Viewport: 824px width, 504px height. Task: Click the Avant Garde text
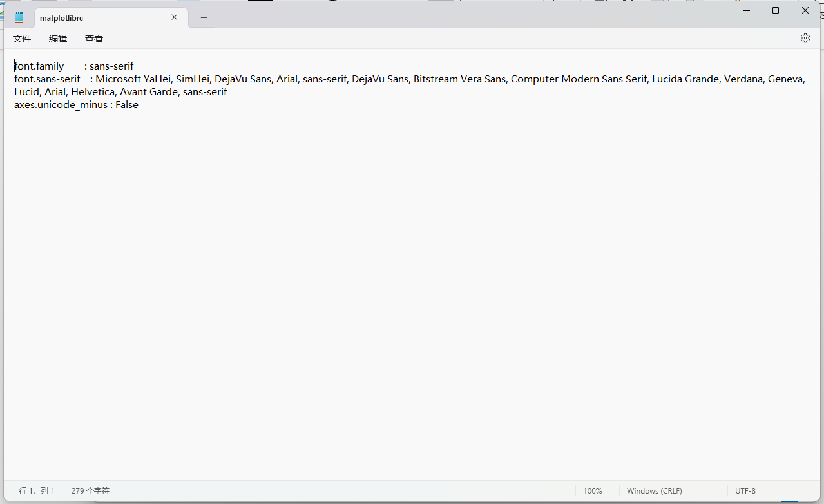150,92
